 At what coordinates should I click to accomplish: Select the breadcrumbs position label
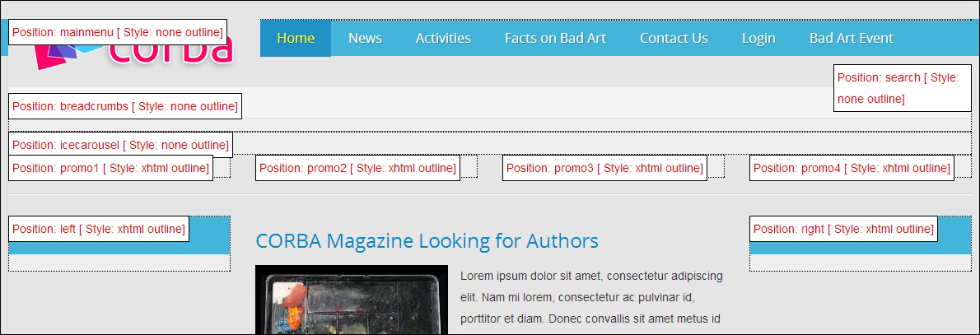coord(125,106)
